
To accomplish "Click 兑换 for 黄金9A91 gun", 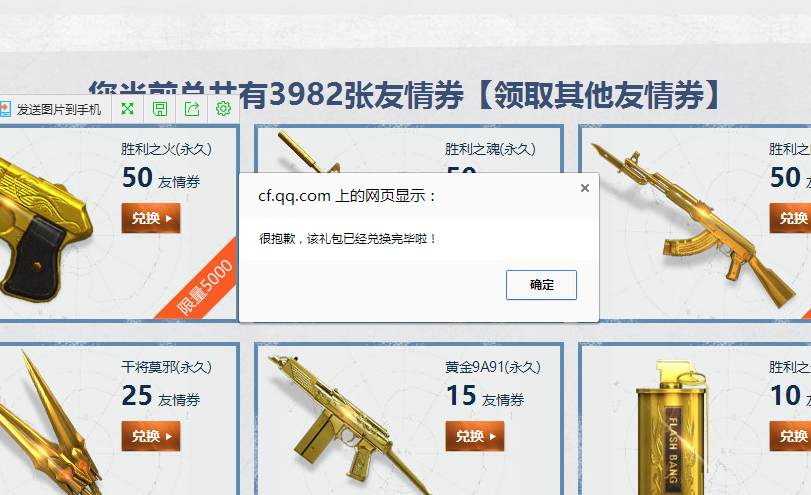I will coord(475,436).
